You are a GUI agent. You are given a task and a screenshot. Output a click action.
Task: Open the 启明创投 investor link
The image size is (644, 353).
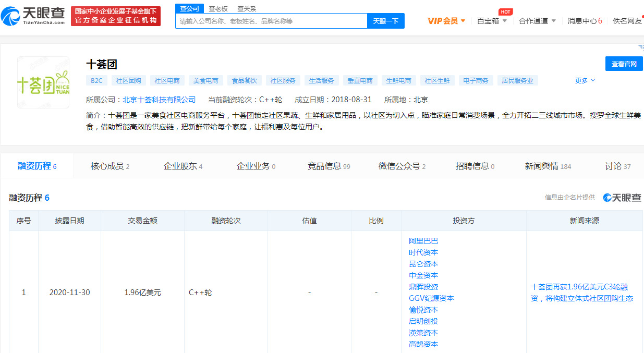pos(423,321)
